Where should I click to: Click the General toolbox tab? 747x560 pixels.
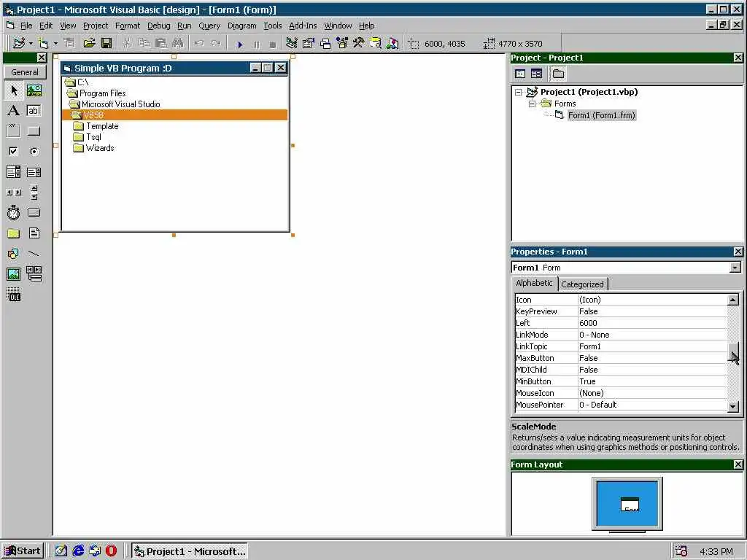coord(25,72)
